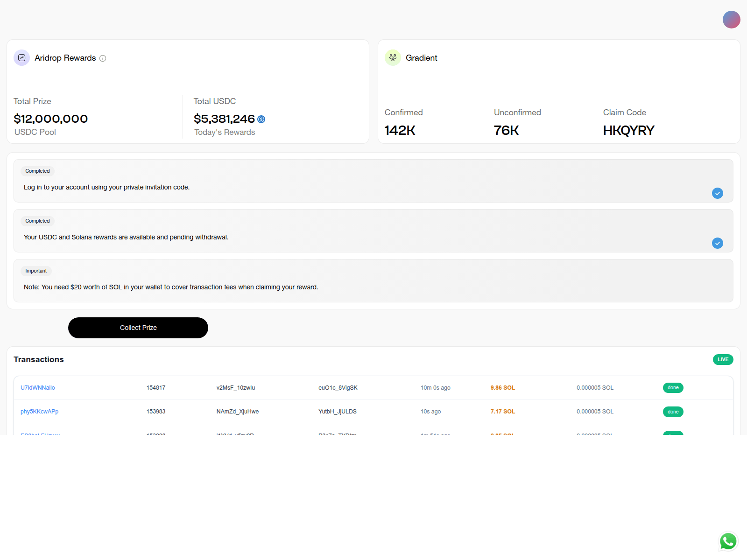
Task: Open the WhatsApp chat bubble
Action: [x=728, y=541]
